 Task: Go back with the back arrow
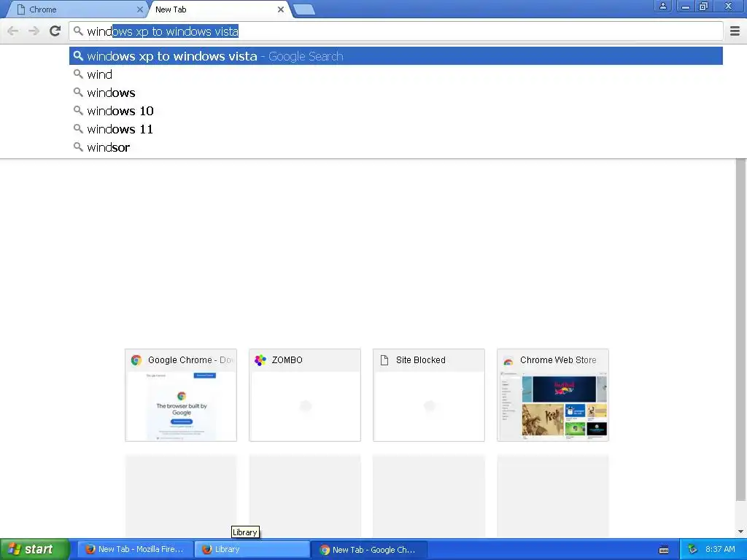[x=13, y=31]
